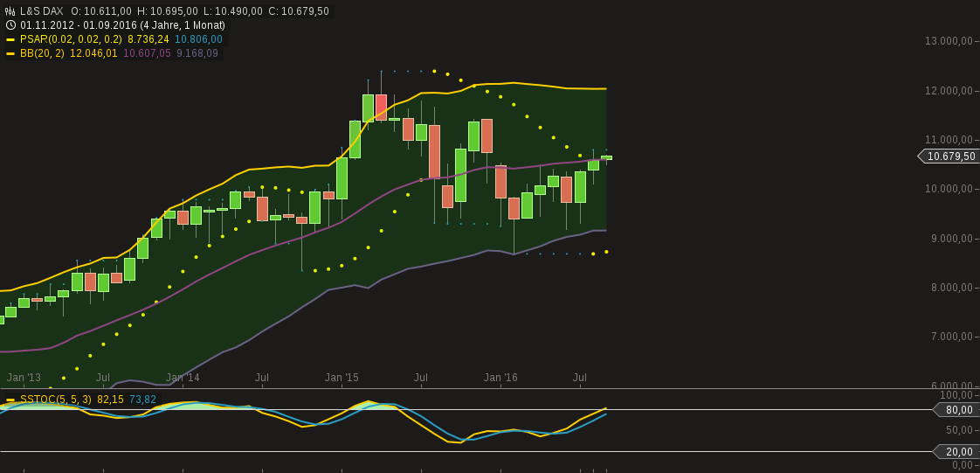
Task: Click the current price tag 10.679,50 on axis
Action: [x=950, y=157]
